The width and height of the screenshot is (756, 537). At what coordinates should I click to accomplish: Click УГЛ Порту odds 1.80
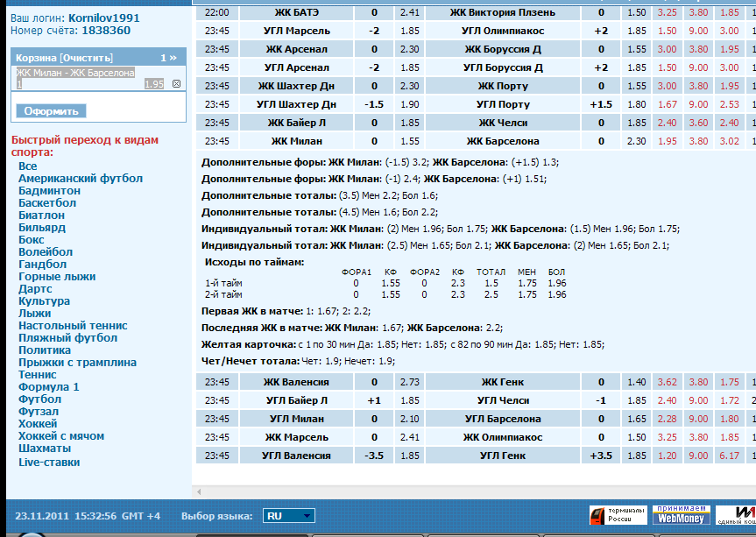coord(637,104)
